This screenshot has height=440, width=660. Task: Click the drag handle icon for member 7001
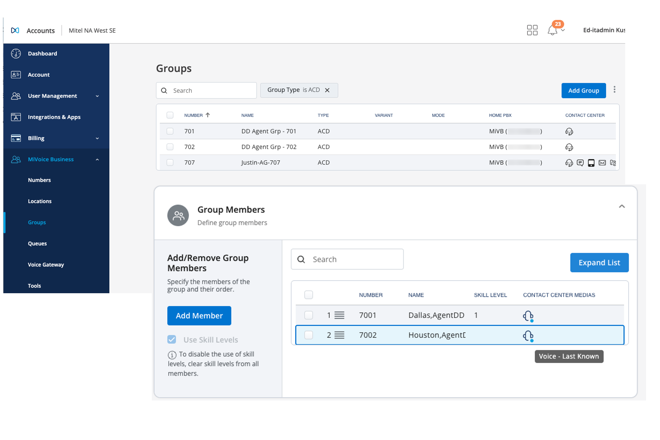click(340, 315)
